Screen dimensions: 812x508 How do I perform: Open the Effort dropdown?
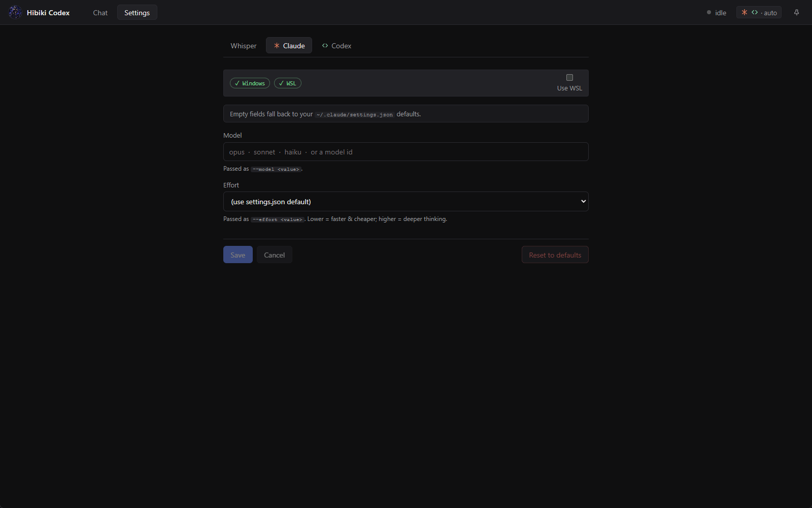(x=406, y=202)
